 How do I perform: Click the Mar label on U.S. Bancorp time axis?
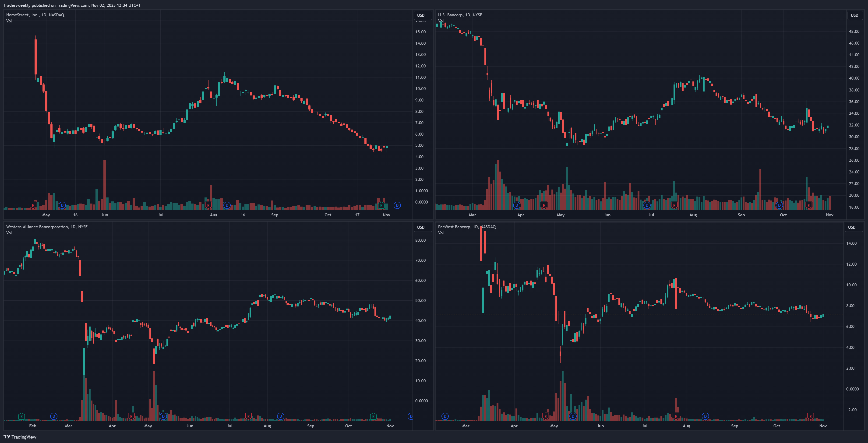click(472, 215)
